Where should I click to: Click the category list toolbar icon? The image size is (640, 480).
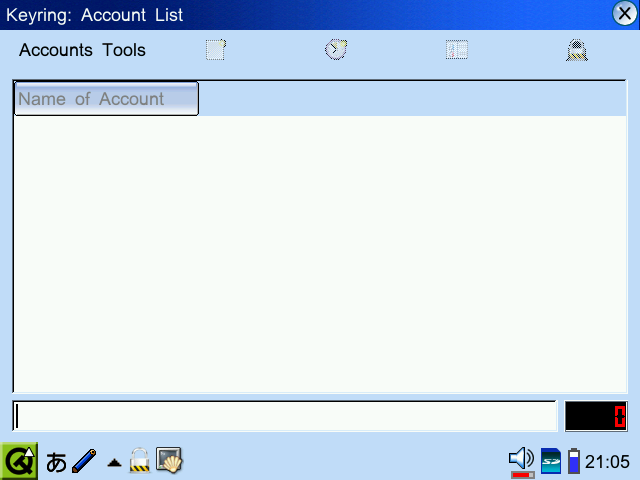click(457, 50)
